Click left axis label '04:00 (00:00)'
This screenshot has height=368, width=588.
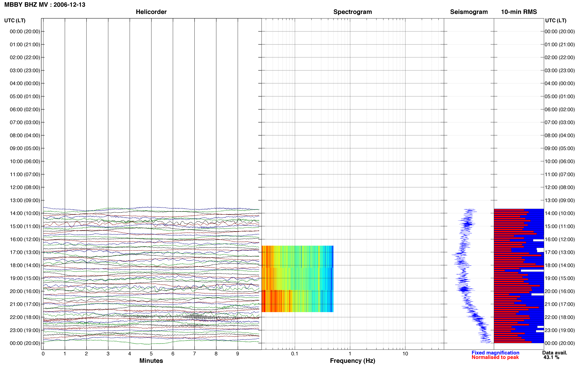[25, 83]
